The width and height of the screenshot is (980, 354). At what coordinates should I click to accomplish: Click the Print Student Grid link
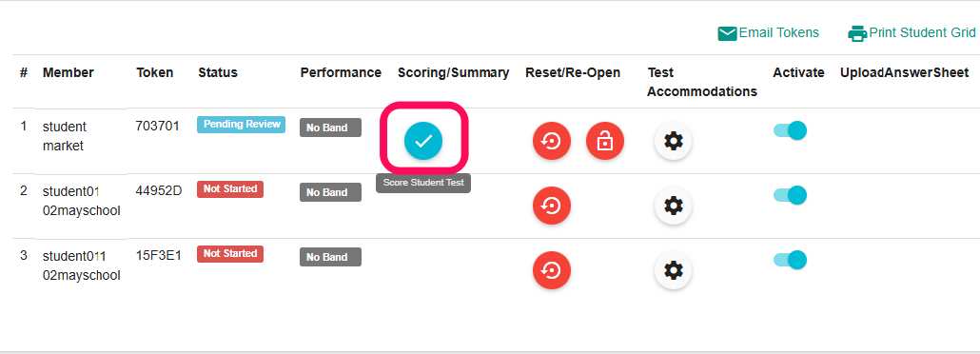click(x=922, y=33)
